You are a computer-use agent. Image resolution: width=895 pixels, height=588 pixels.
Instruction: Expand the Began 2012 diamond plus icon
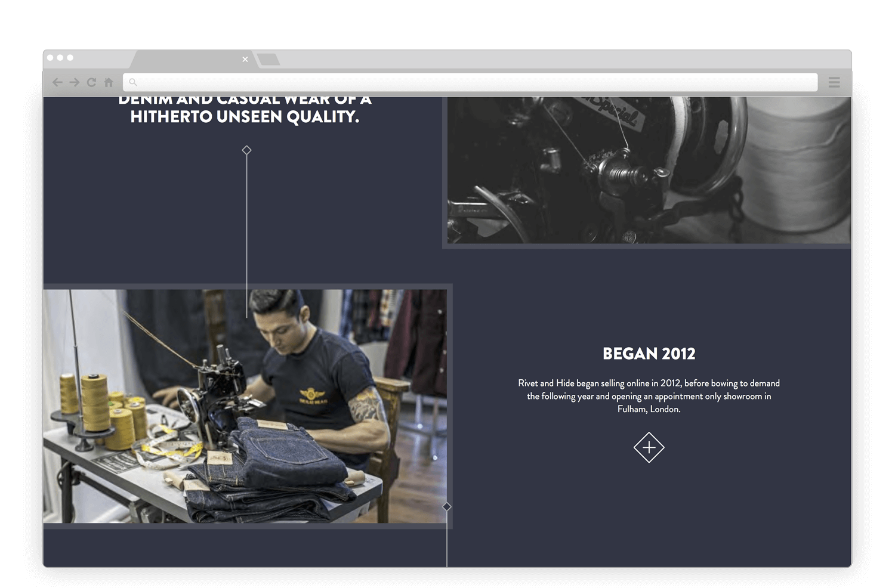[649, 447]
